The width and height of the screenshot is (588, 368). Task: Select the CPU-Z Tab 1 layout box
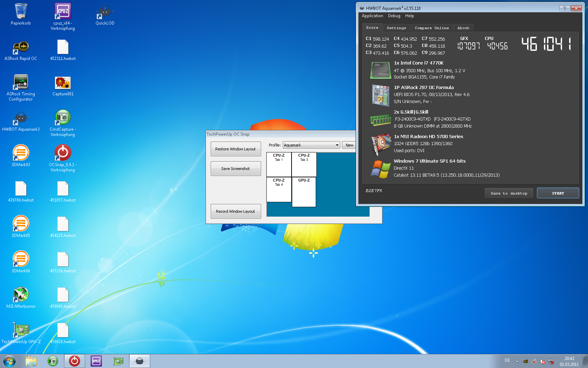point(279,164)
